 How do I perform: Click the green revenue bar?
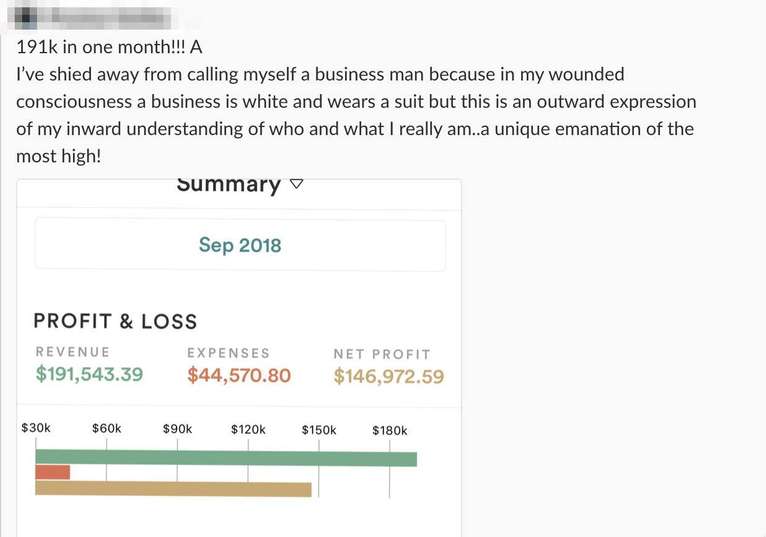pyautogui.click(x=226, y=459)
